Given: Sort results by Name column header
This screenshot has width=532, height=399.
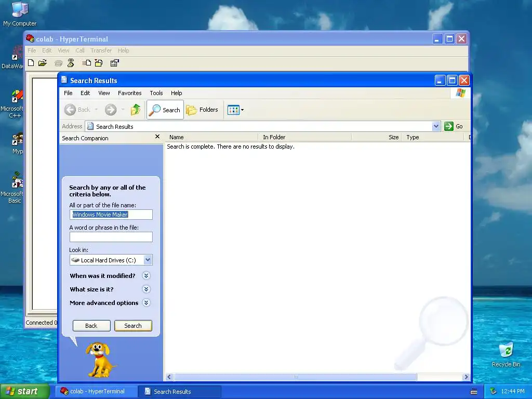Looking at the screenshot, I should [212, 137].
